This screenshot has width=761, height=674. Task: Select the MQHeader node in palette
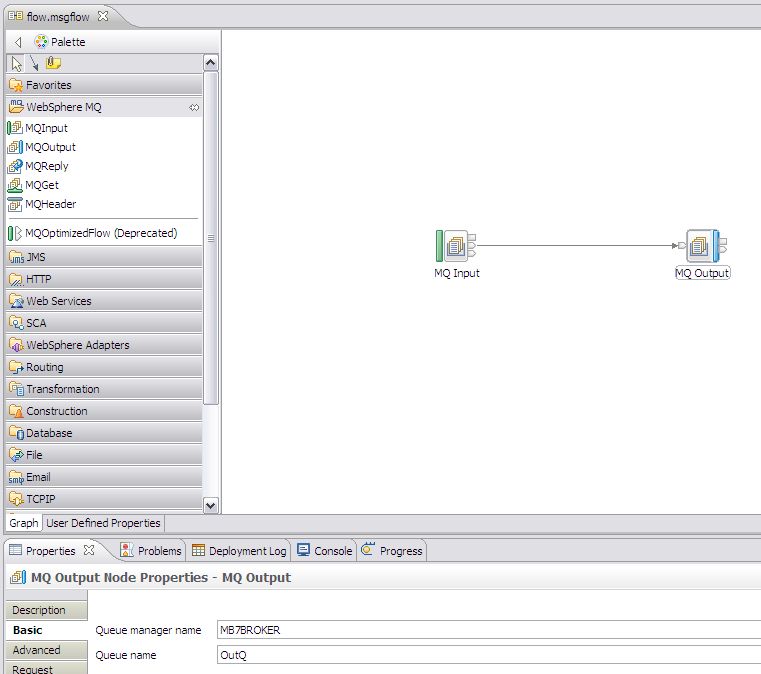tap(42, 204)
